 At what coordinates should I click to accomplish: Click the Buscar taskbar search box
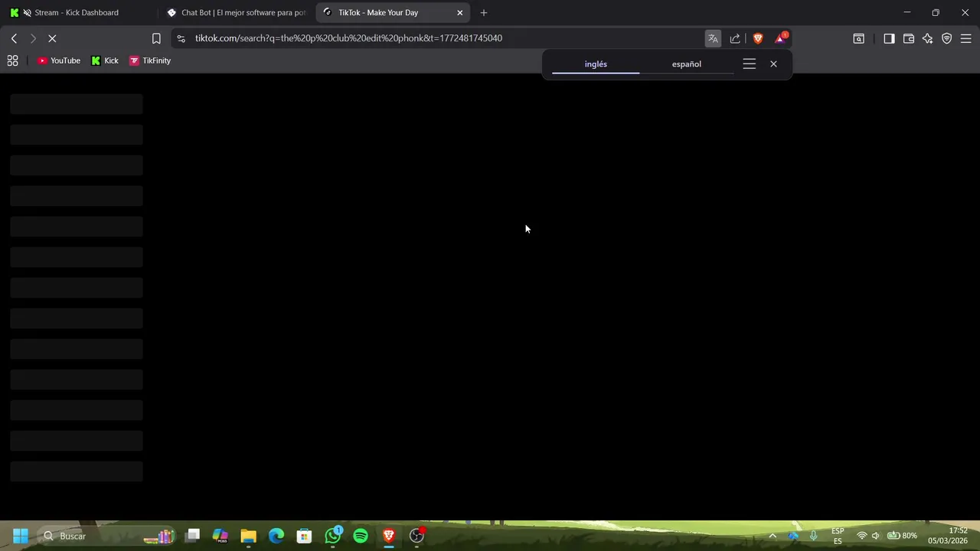click(x=107, y=536)
